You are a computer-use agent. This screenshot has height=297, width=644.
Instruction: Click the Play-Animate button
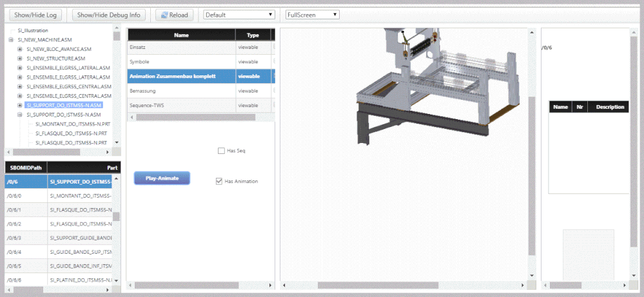pos(162,178)
